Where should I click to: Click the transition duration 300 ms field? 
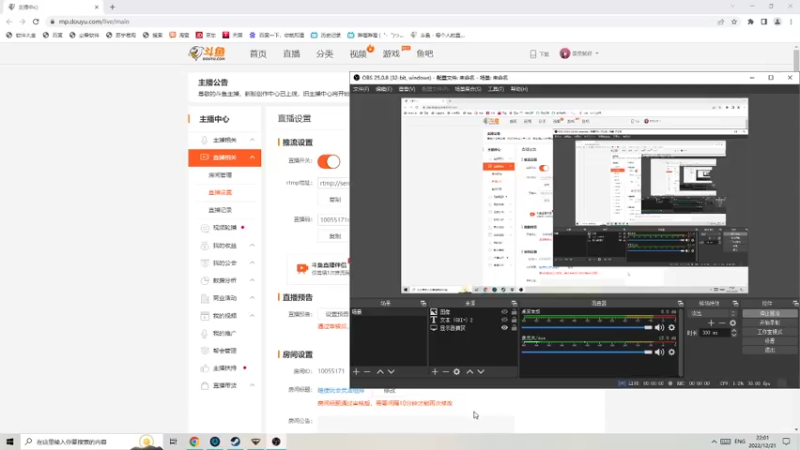pyautogui.click(x=715, y=333)
